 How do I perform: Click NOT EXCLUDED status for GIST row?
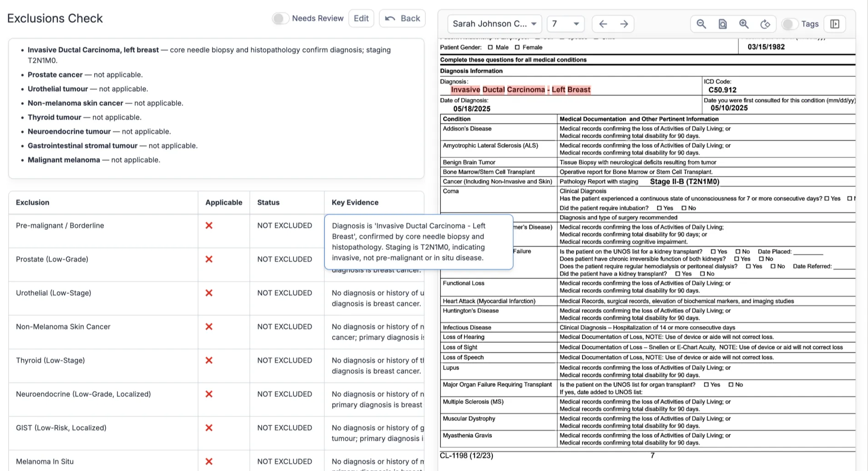tap(285, 428)
